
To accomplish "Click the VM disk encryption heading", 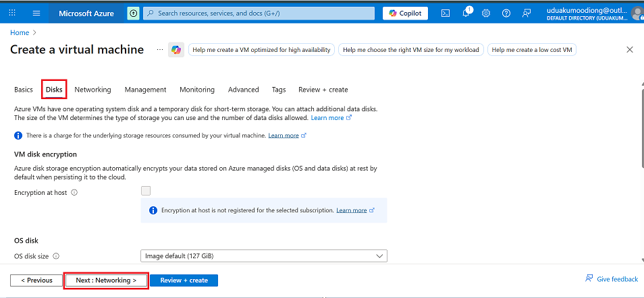I will [x=46, y=155].
